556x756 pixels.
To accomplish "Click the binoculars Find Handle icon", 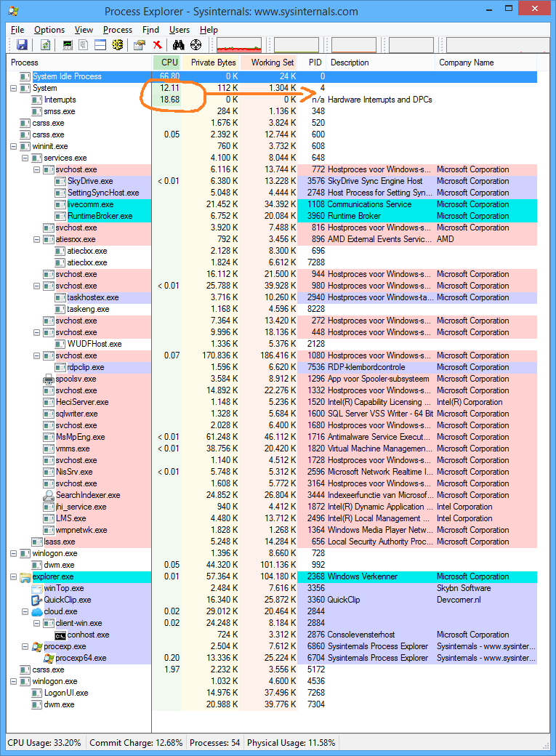I will pos(179,45).
